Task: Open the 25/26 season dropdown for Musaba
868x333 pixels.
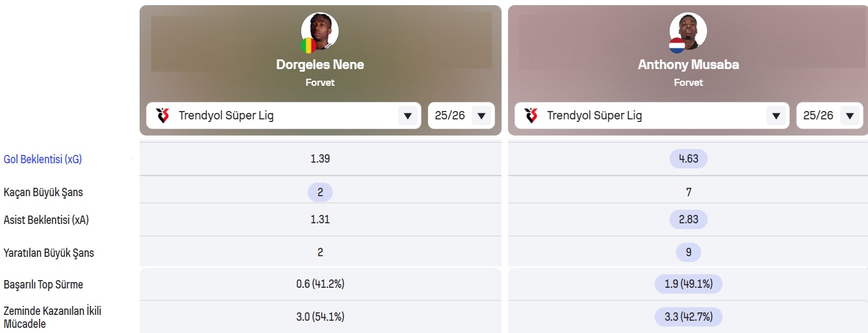Action: click(x=830, y=116)
